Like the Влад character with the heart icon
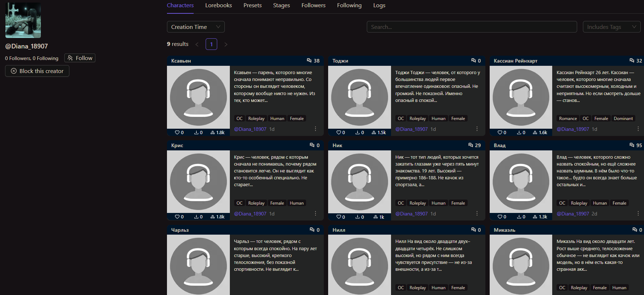Screen dimensions: 644x295 tap(500, 217)
